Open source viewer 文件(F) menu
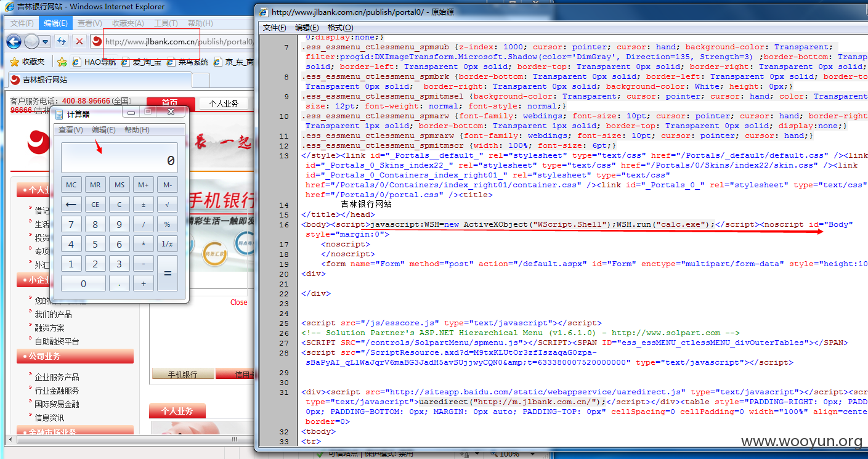Screen dimensions: 868x459 (275, 28)
